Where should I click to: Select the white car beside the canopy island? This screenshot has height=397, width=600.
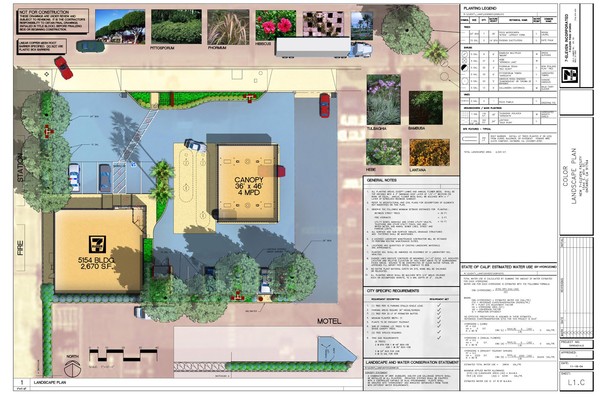[195, 145]
